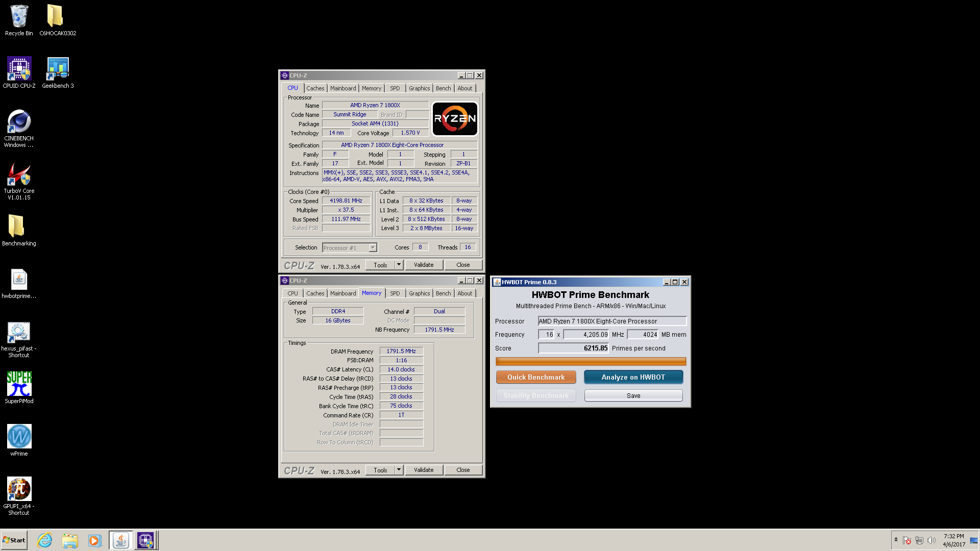Open the Benchmarking folder icon

click(19, 231)
